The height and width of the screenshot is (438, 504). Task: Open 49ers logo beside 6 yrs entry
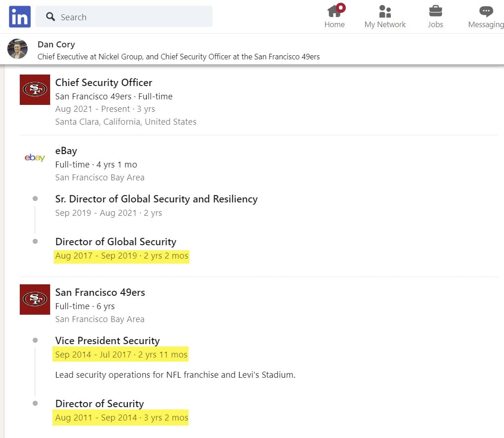coord(34,300)
